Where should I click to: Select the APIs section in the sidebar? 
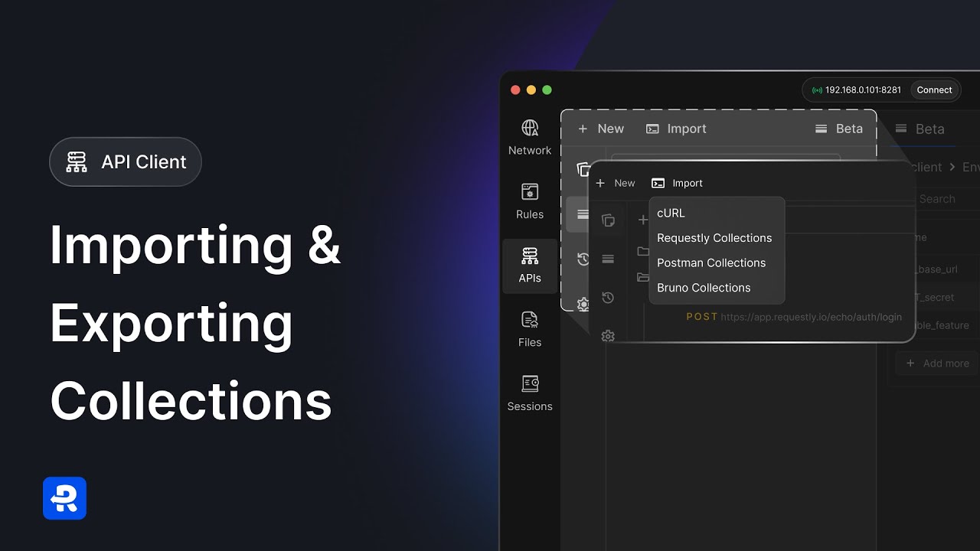(530, 266)
